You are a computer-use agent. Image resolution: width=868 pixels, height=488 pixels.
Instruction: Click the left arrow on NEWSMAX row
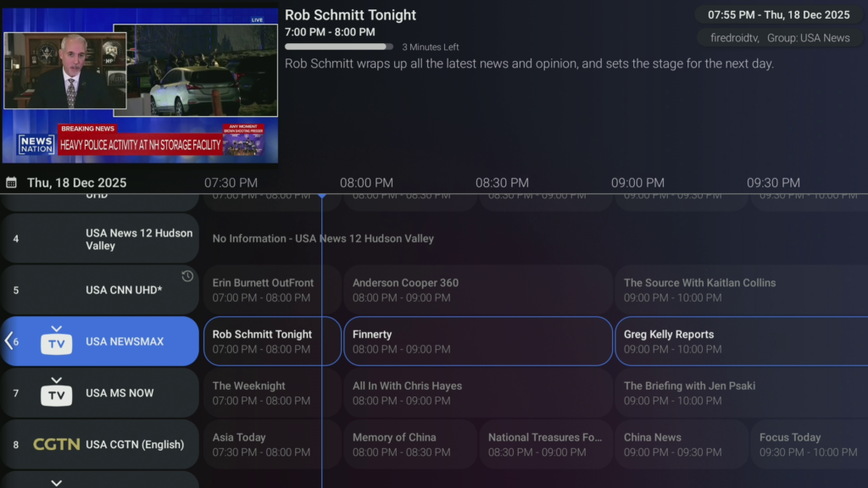click(x=8, y=341)
